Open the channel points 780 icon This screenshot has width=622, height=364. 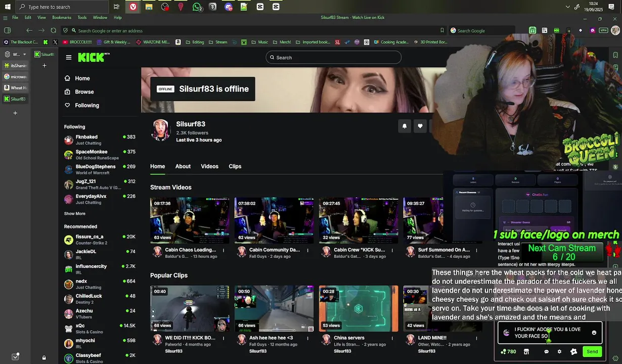point(508,351)
